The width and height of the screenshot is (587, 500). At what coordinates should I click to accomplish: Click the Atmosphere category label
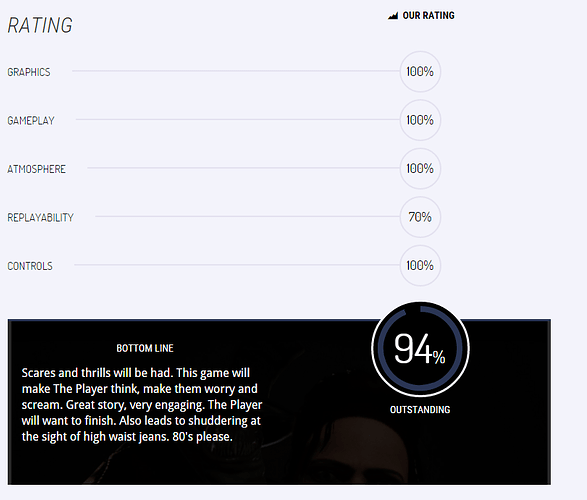[37, 169]
